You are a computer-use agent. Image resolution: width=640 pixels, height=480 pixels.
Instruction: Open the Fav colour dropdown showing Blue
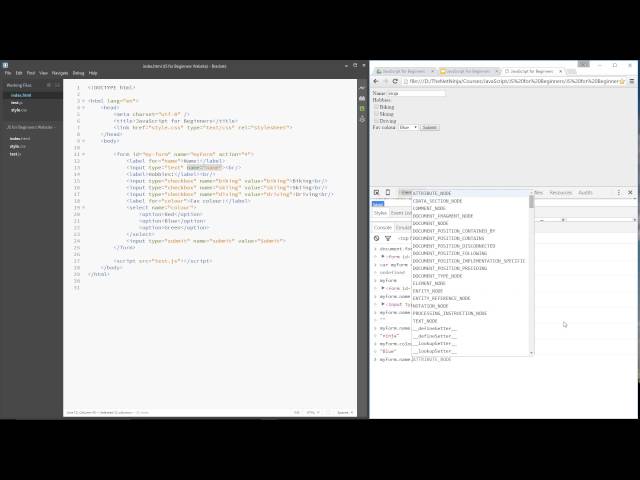(x=408, y=127)
